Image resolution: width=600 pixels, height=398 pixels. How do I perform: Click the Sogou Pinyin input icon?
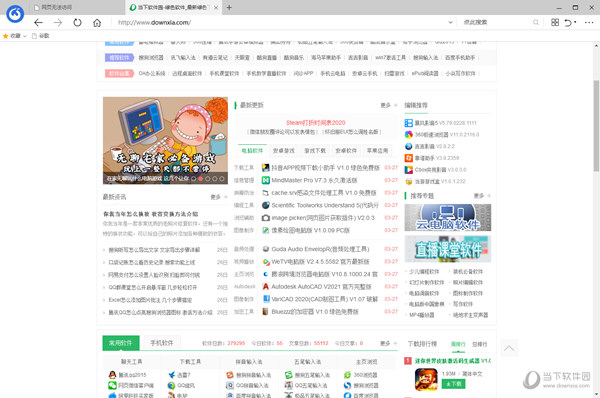tap(230, 375)
